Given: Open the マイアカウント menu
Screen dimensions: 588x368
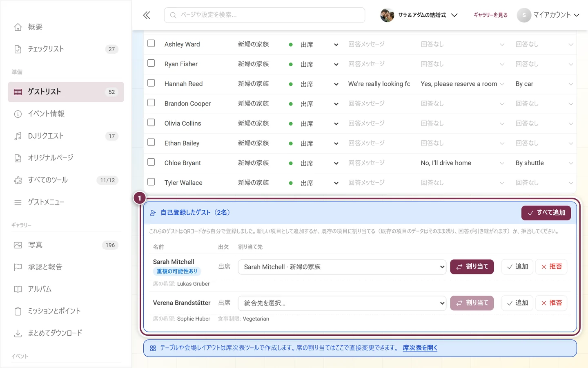Looking at the screenshot, I should coord(548,15).
